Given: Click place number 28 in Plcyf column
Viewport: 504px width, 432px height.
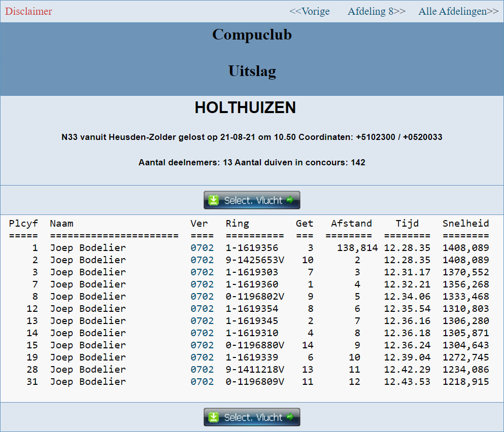Looking at the screenshot, I should 32,370.
